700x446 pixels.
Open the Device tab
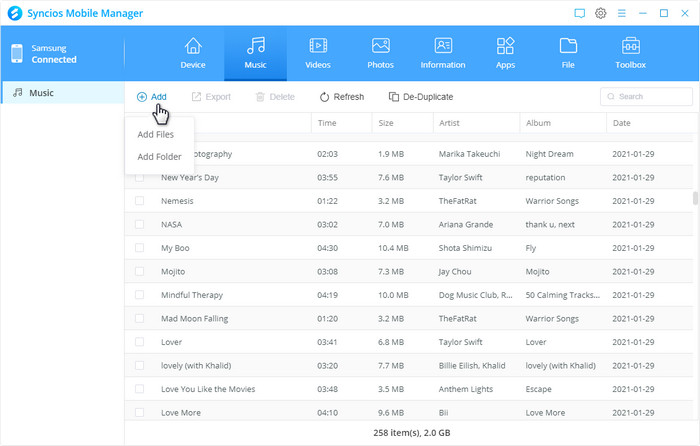pyautogui.click(x=193, y=54)
